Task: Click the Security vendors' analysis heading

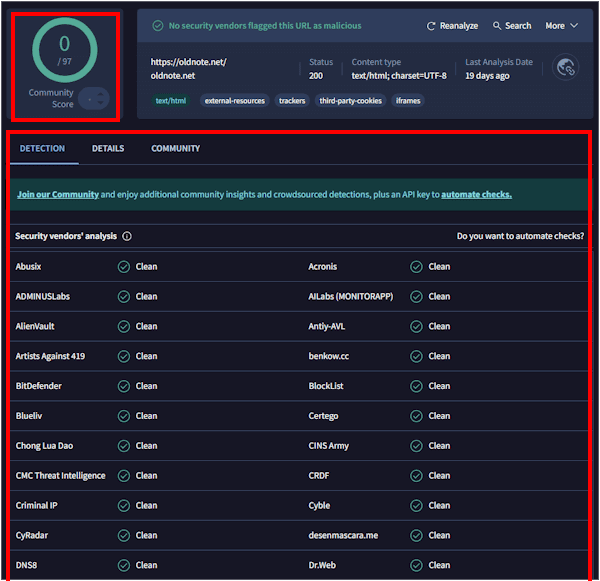Action: 66,236
